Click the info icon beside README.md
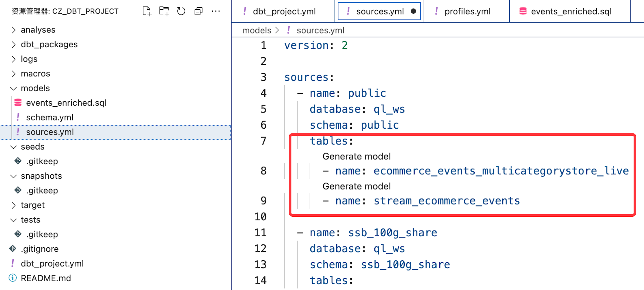This screenshot has width=644, height=290. click(13, 278)
